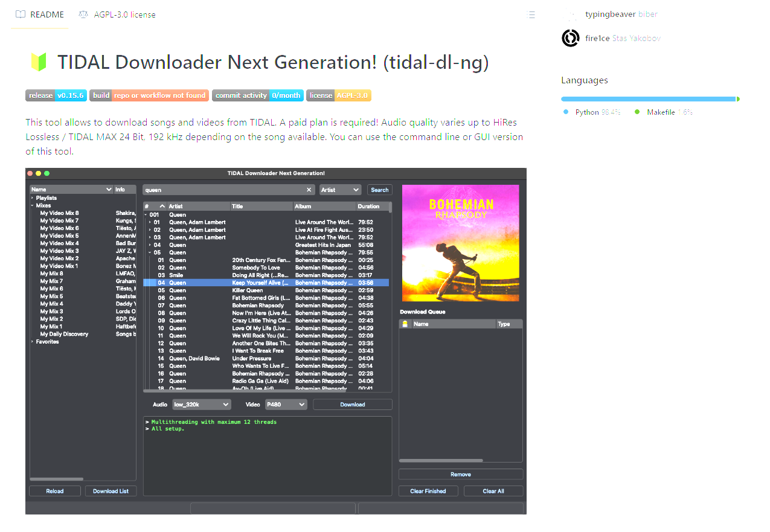The width and height of the screenshot is (770, 532).
Task: Open the commit activity badge
Action: [258, 95]
